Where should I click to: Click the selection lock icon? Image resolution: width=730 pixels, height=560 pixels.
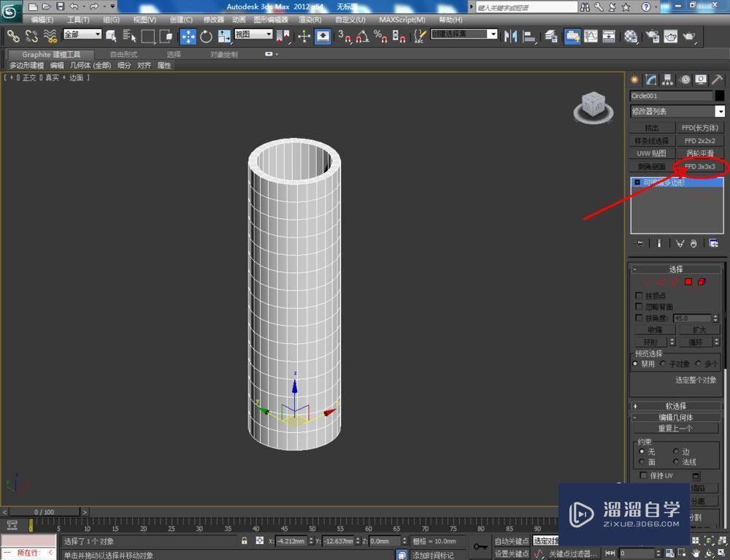245,541
